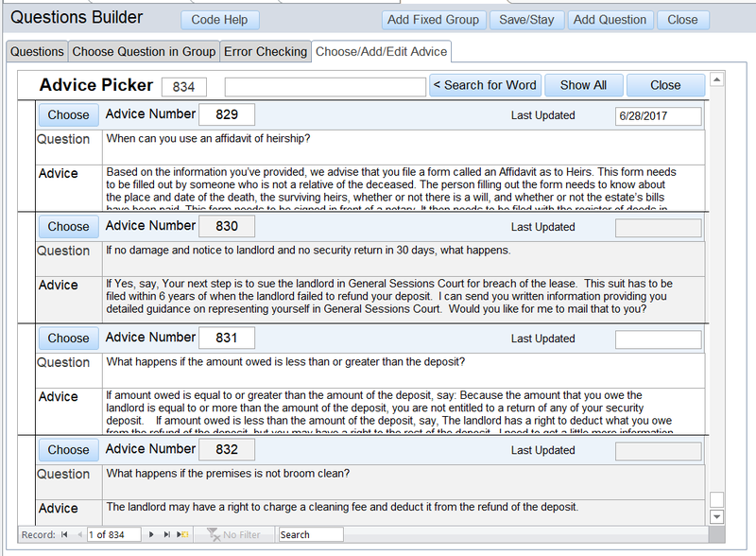Jump to the last record icon
This screenshot has width=756, height=556.
165,534
